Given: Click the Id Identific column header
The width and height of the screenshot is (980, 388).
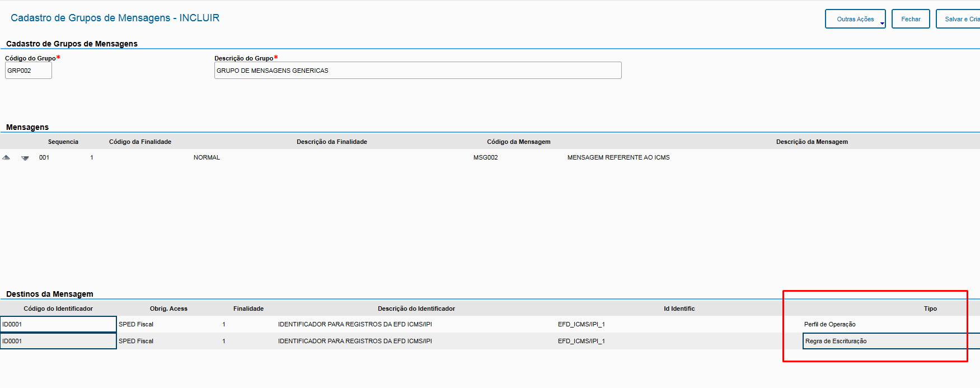Looking at the screenshot, I should tap(679, 308).
